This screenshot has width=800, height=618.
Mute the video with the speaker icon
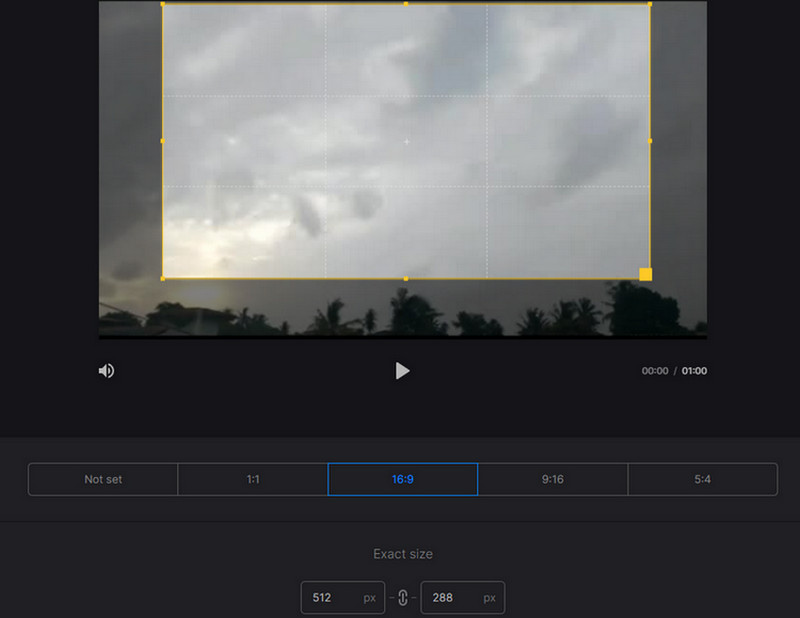[x=106, y=370]
